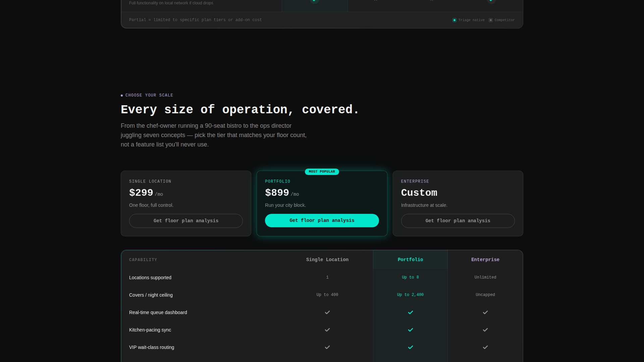Click 'Infrastructure at scale.' tagline
This screenshot has height=362, width=644.
[424, 205]
